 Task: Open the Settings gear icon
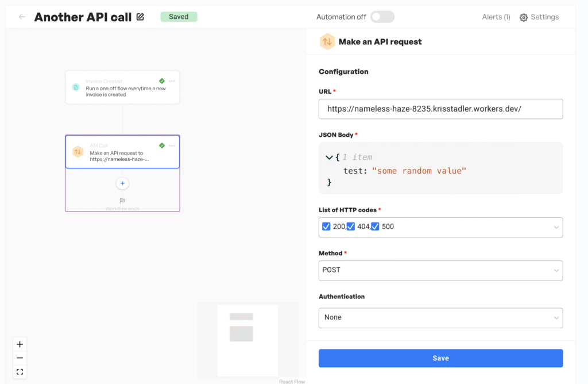[x=523, y=17]
